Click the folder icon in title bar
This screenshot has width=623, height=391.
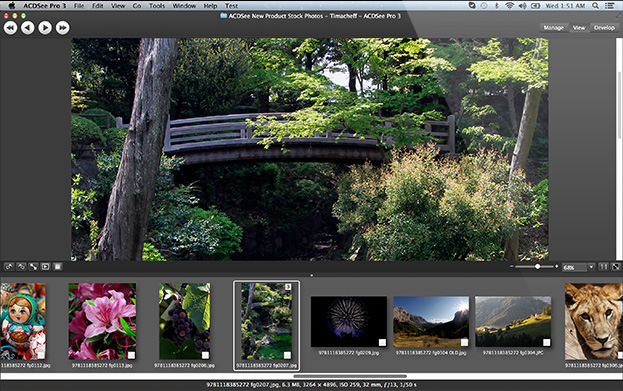tap(224, 16)
